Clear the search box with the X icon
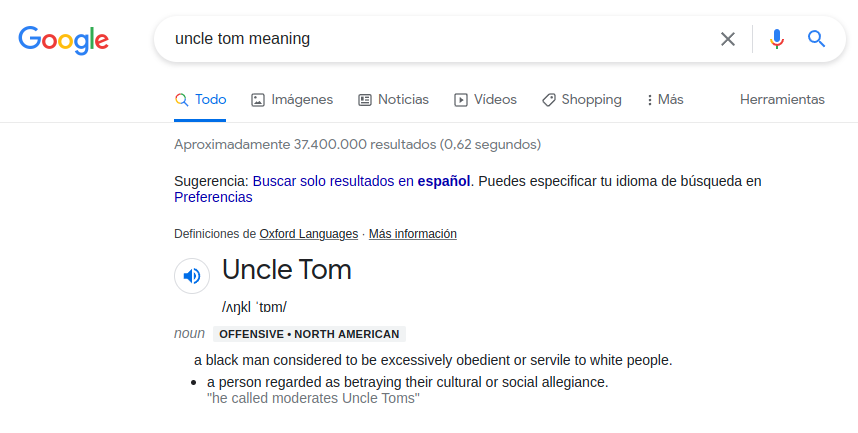Viewport: 858px width, 433px height. [x=728, y=39]
